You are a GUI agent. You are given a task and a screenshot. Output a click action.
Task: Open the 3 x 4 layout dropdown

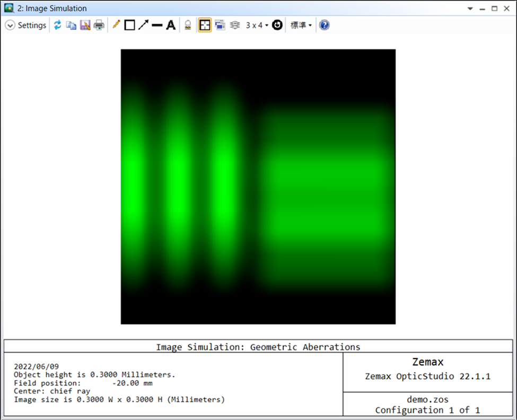click(257, 25)
